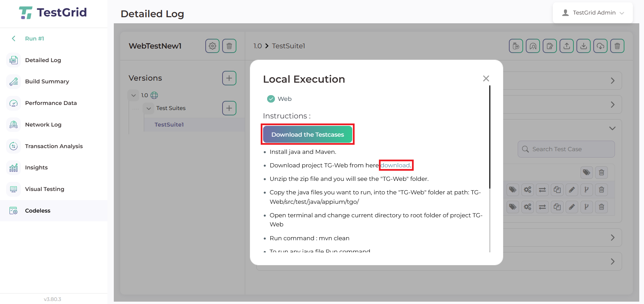The image size is (644, 304).
Task: Click the tunnel icon in the toolbar
Action: pyautogui.click(x=533, y=46)
